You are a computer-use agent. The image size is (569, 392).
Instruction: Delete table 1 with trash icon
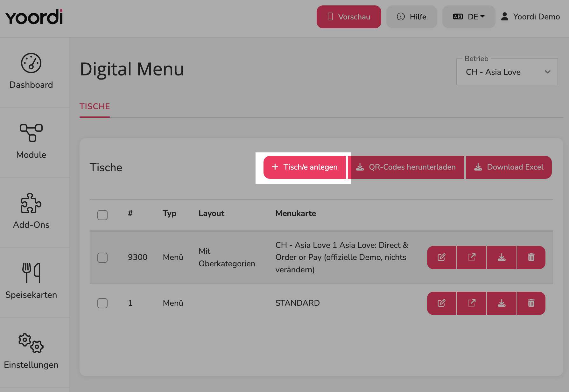[x=531, y=303]
